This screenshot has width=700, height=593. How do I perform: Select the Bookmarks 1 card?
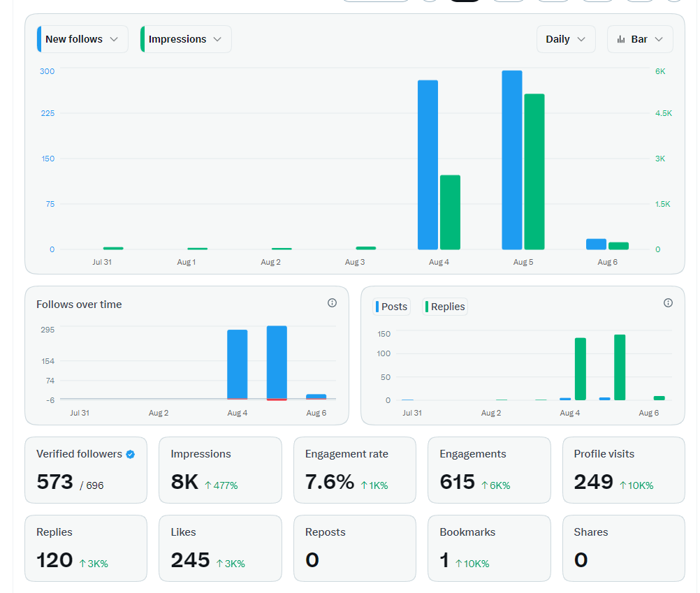pyautogui.click(x=489, y=548)
